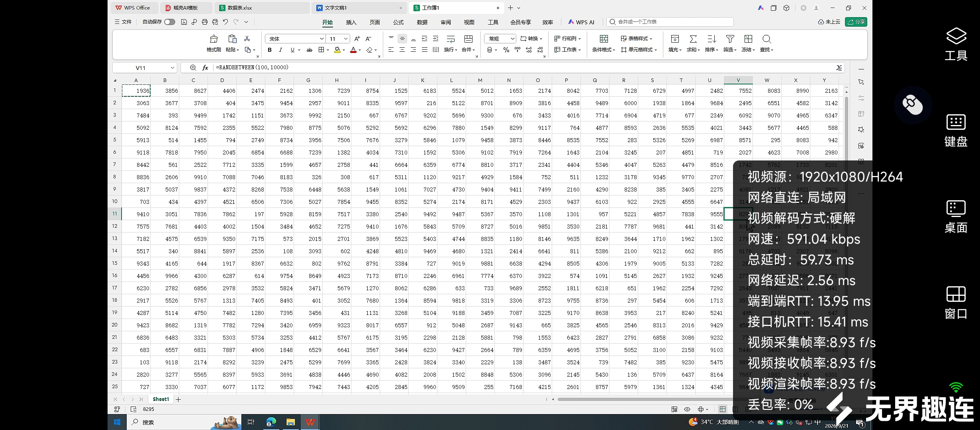980x430 pixels.
Task: Decrease font size with A- icon
Action: click(368, 39)
